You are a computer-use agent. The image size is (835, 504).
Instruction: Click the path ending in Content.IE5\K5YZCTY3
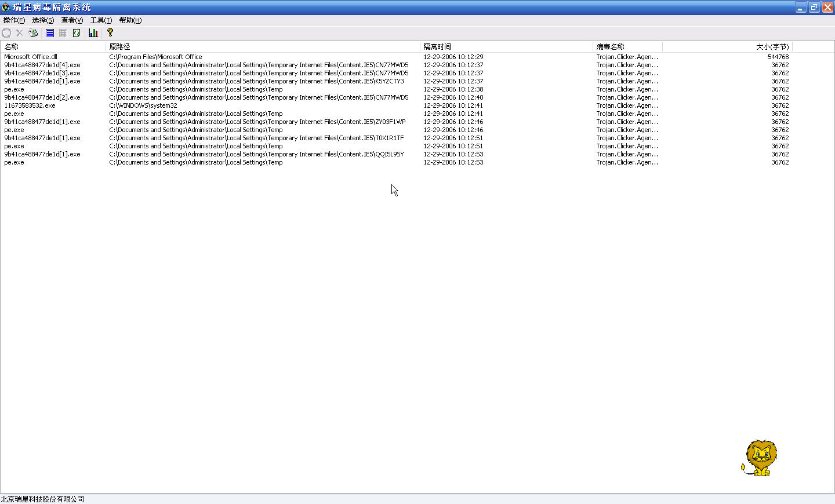click(x=256, y=81)
